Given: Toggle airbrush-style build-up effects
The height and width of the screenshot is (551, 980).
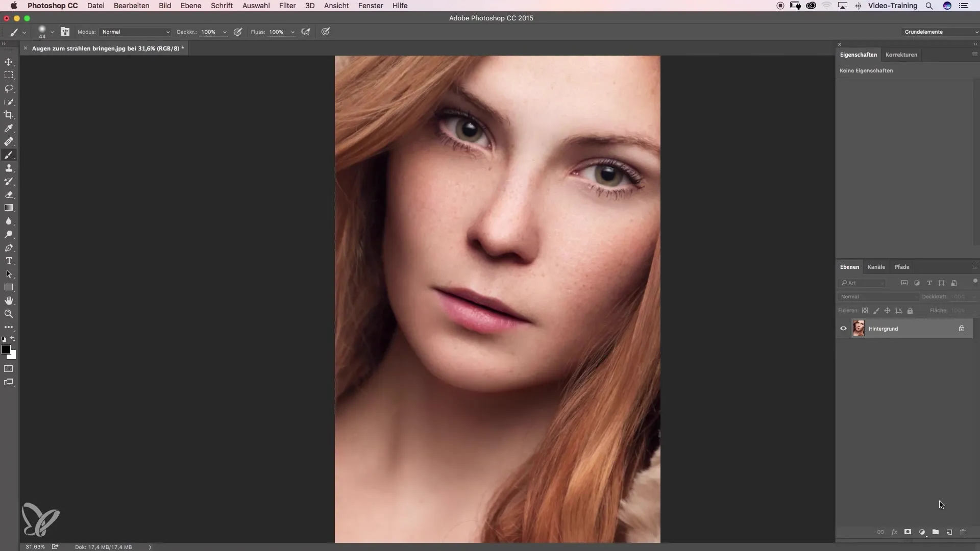Looking at the screenshot, I should pyautogui.click(x=306, y=32).
